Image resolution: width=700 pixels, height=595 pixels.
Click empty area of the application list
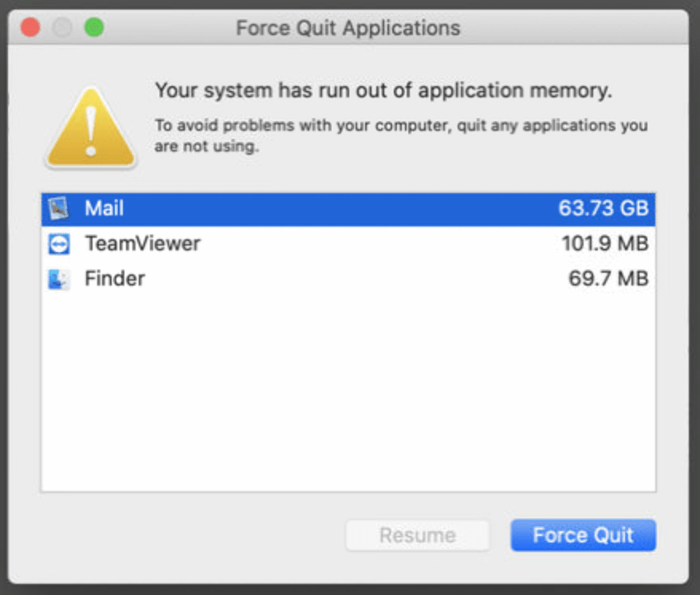click(348, 391)
